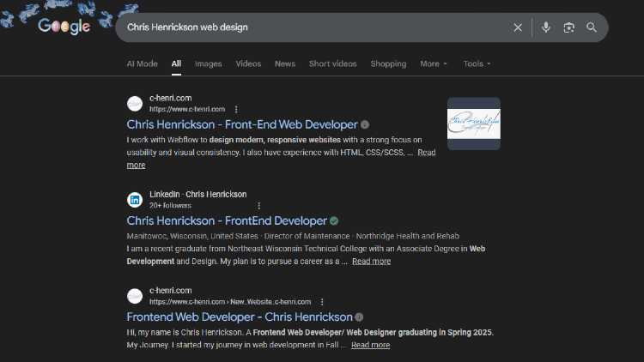Click LinkedIn · Chris Henrickson source text
Screen dimensions: 644x362
198,194
